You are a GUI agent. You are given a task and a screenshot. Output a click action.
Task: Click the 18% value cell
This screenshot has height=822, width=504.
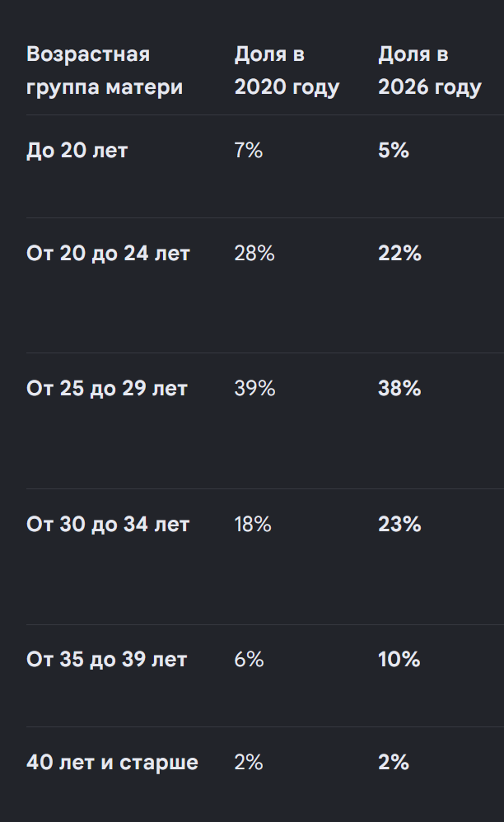[253, 524]
